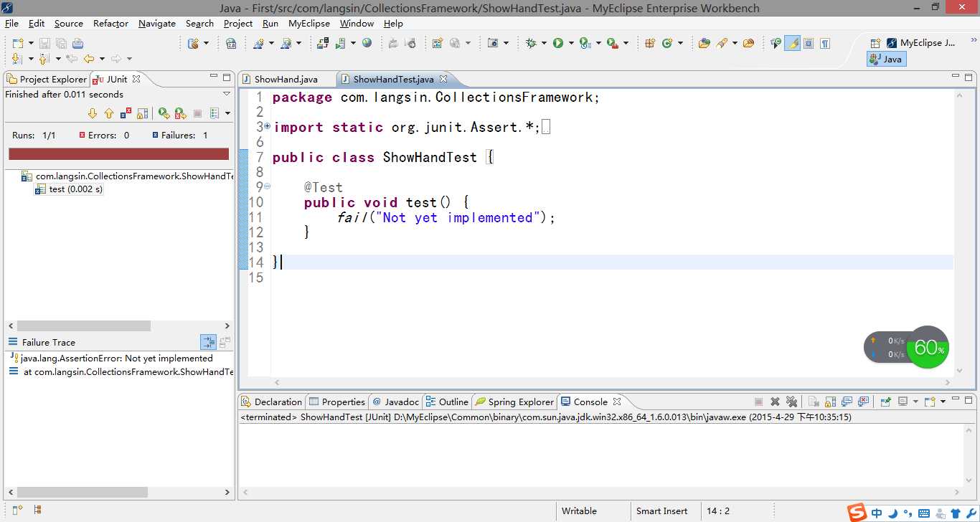Click Previous Failure arrow in JUnit view

109,113
